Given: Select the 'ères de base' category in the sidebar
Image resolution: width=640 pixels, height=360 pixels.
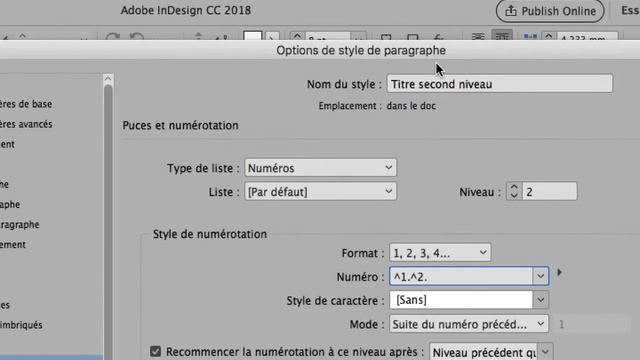Looking at the screenshot, I should point(26,104).
